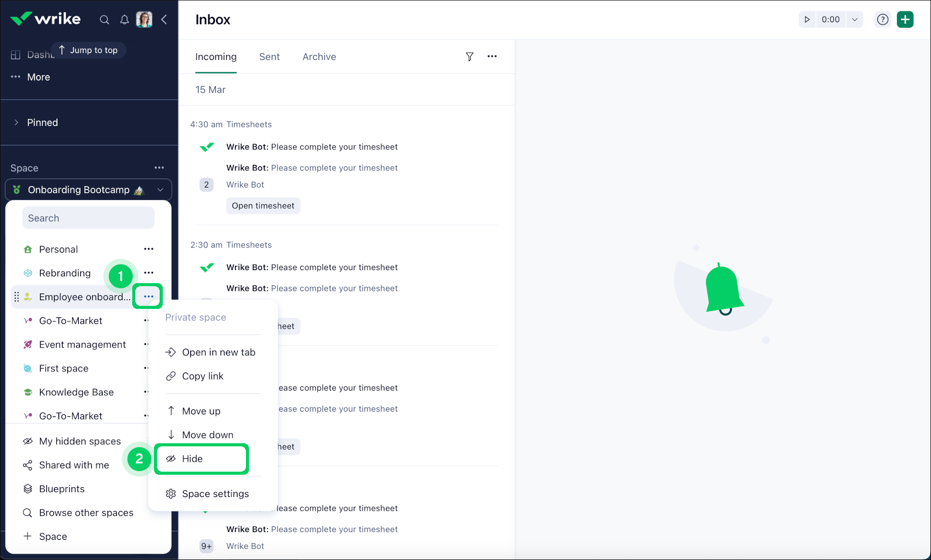
Task: Start the time tracker play button
Action: (x=807, y=20)
